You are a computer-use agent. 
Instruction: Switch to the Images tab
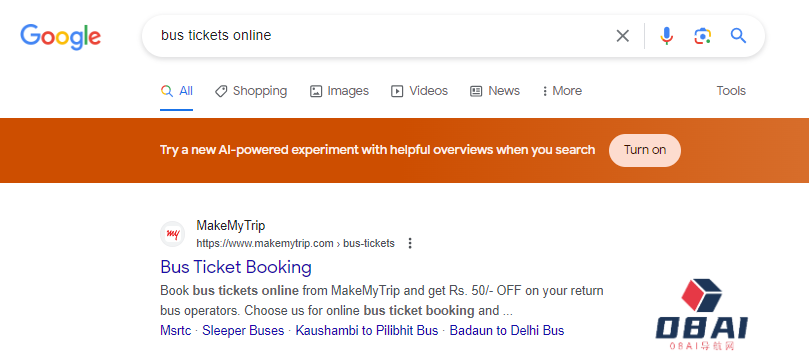339,91
